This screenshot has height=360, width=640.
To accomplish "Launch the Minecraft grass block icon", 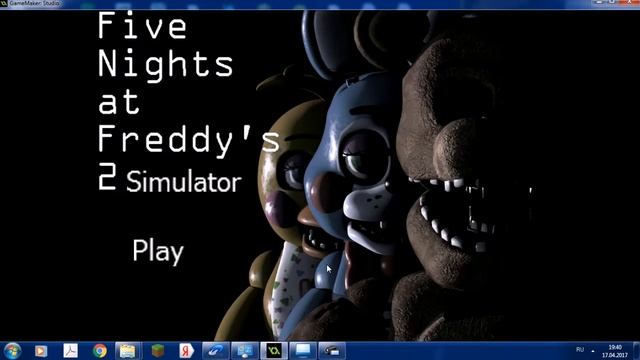I will click(158, 351).
